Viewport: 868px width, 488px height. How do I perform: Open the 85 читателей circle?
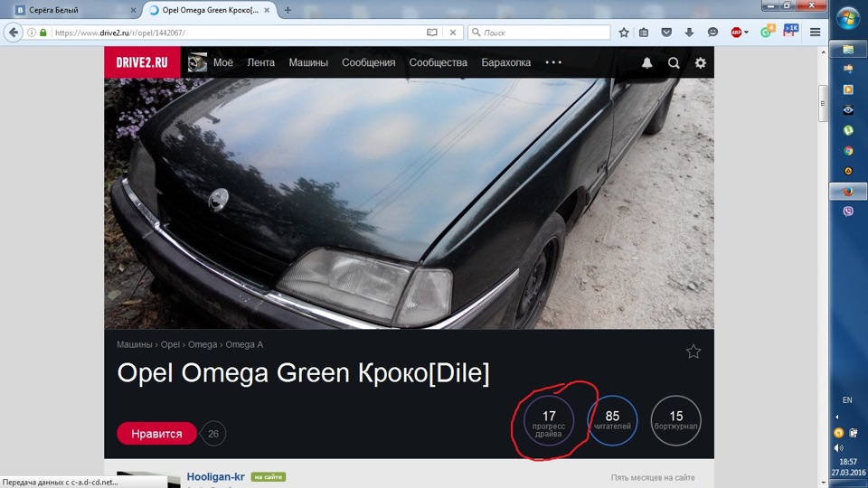pyautogui.click(x=612, y=420)
